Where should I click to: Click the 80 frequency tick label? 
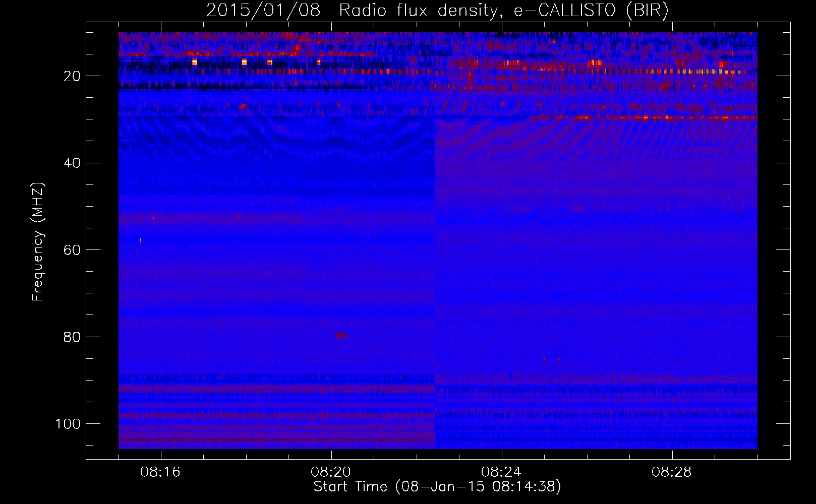tap(73, 337)
